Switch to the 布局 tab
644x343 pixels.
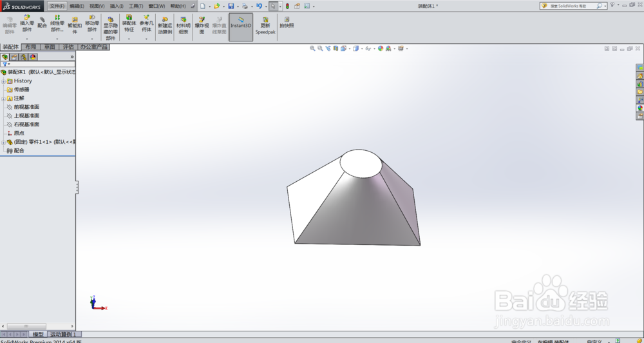[31, 47]
